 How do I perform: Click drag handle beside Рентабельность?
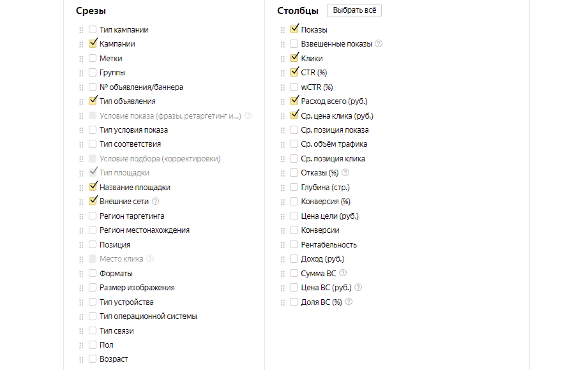(x=283, y=245)
